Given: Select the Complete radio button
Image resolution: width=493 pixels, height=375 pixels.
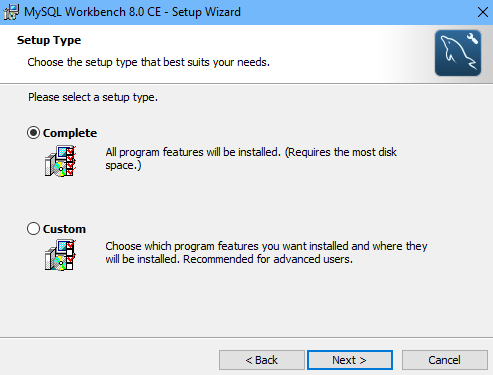Looking at the screenshot, I should (x=33, y=133).
